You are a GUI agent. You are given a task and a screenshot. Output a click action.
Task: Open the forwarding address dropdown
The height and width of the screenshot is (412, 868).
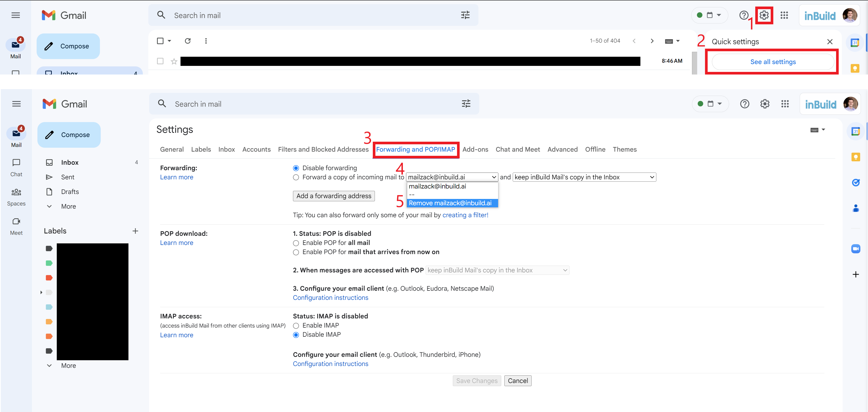(452, 177)
